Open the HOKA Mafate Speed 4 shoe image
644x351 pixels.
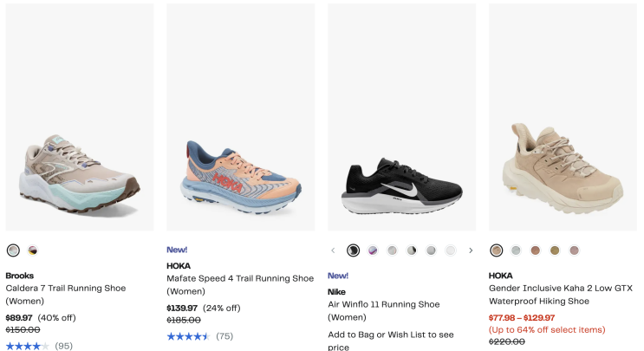240,117
